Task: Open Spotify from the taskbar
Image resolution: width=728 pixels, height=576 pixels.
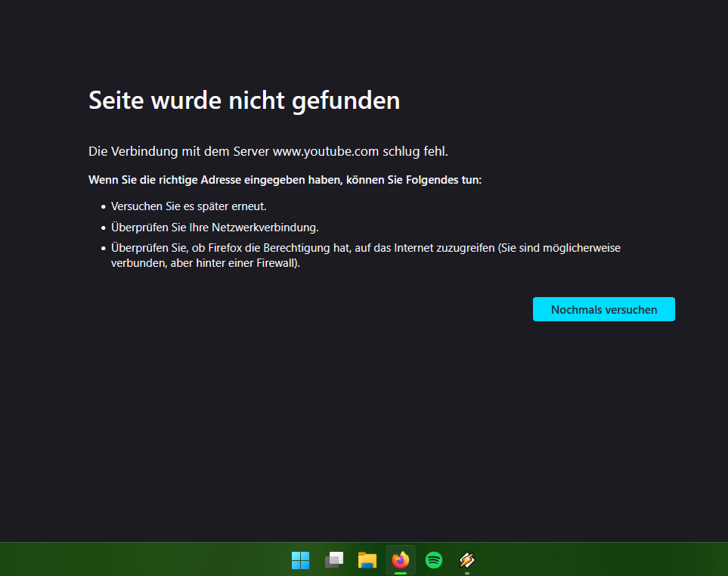Action: pos(434,560)
